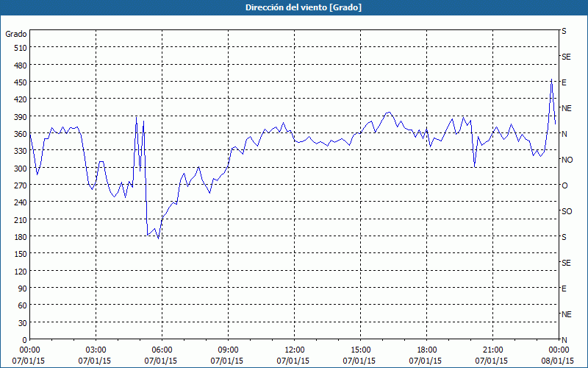Viewport: 588px width, 368px height.
Task: Click the compass label 'O' level with 270
Action: click(564, 185)
